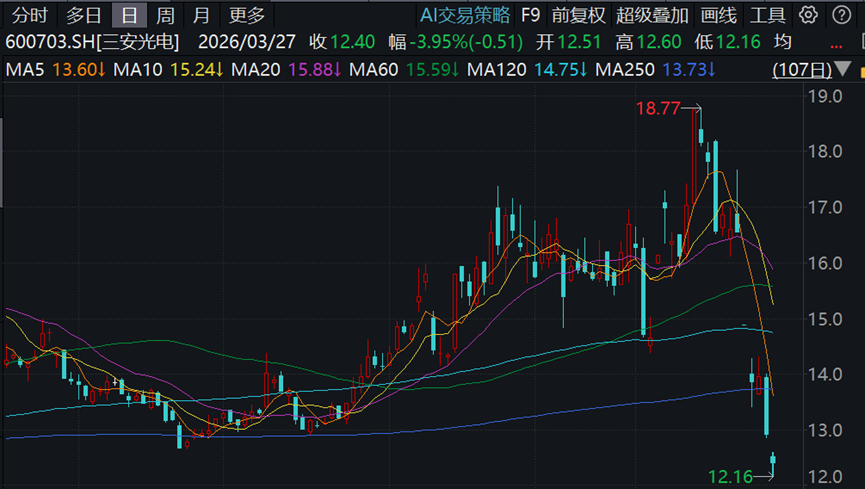Screen dimensions: 865x489
Task: Click the red ellipsis more-fields icon
Action: pos(836,46)
